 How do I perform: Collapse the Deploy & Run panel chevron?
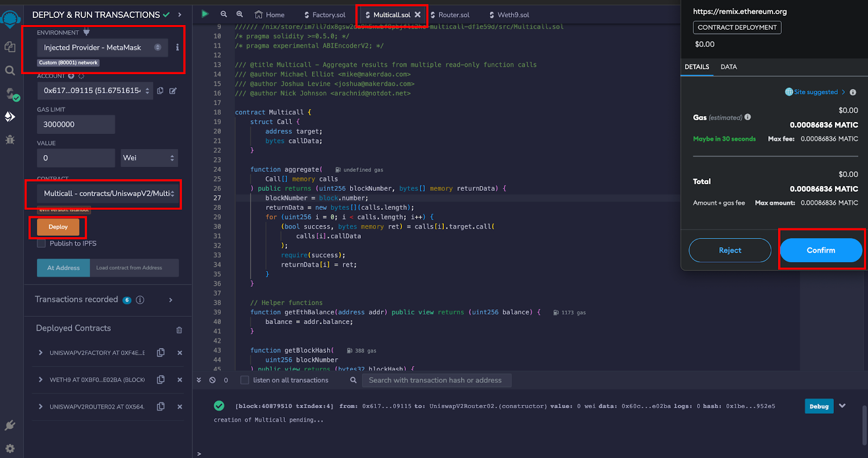(180, 15)
